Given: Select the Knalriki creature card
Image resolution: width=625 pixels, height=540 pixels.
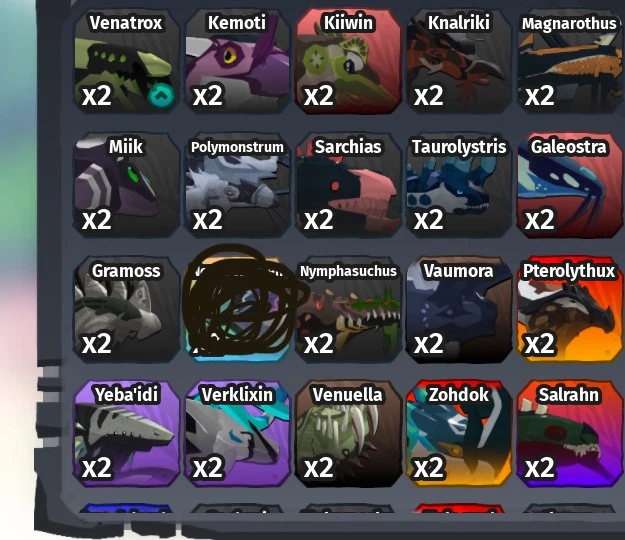Looking at the screenshot, I should [459, 62].
